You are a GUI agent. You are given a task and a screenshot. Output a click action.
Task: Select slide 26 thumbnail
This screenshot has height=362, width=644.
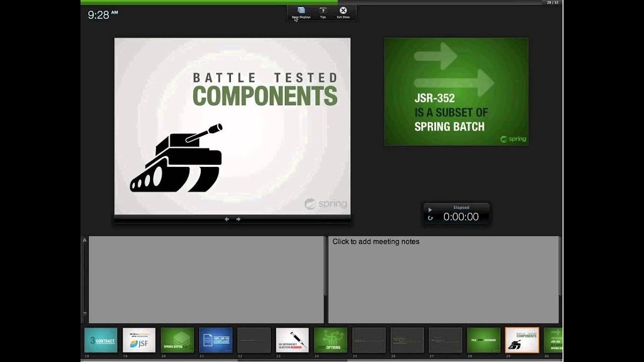pos(407,340)
